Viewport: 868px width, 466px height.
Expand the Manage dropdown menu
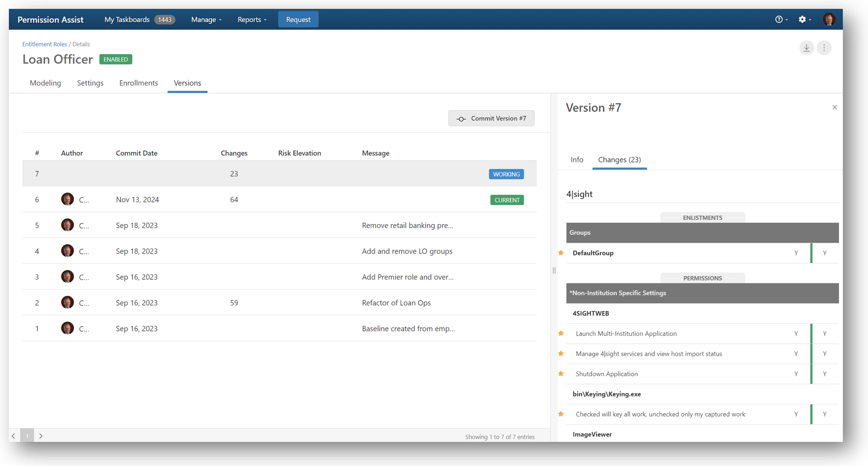click(x=206, y=20)
